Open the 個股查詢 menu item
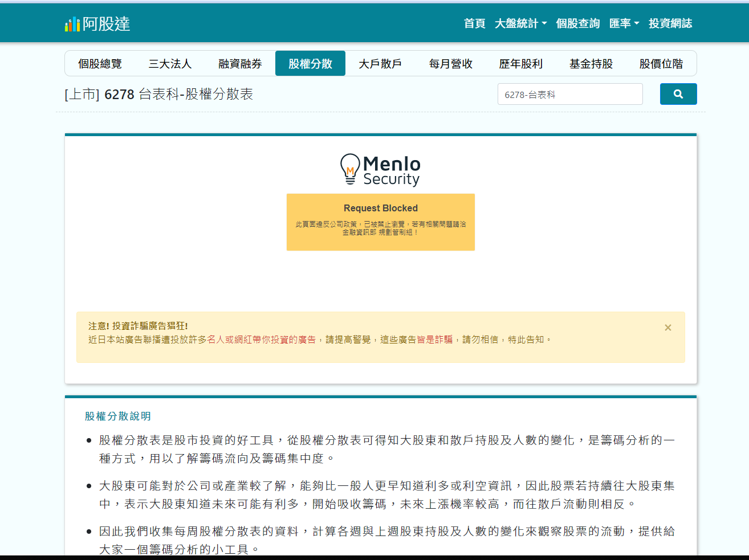The image size is (749, 560). pos(577,23)
